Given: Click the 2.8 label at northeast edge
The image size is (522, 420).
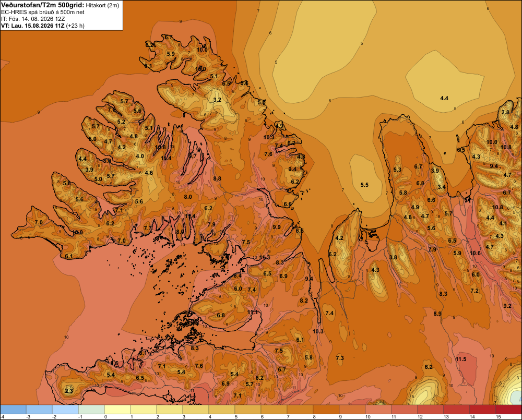Looking at the screenshot, I should point(505,112).
